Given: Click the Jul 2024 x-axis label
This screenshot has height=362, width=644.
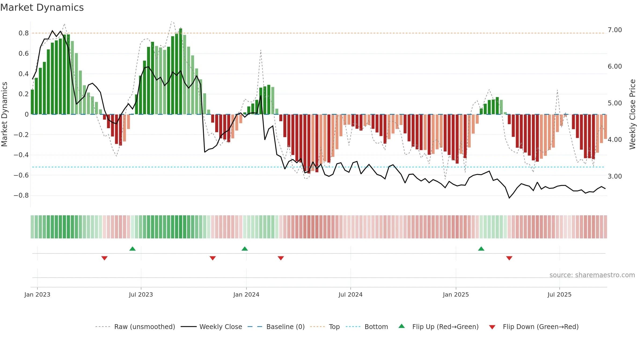Looking at the screenshot, I should point(350,294).
